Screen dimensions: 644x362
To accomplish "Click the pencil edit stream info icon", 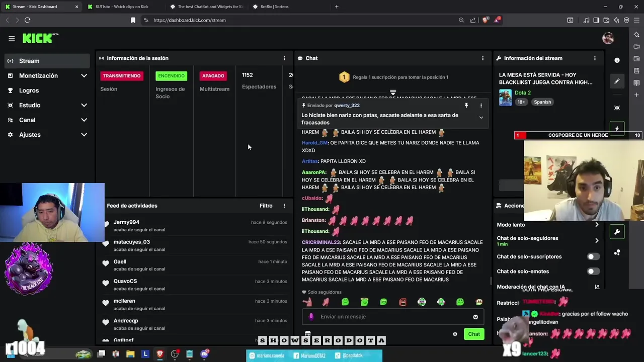I will (x=617, y=81).
